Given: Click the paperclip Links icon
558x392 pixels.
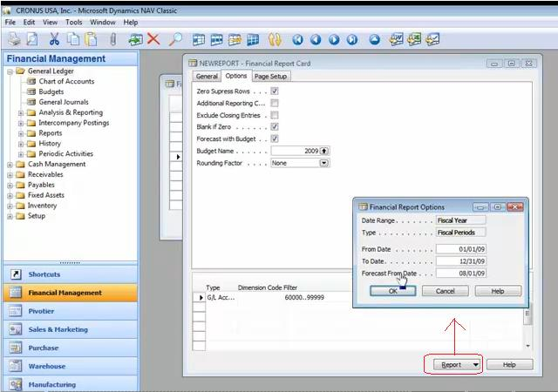Looking at the screenshot, I should (112, 39).
